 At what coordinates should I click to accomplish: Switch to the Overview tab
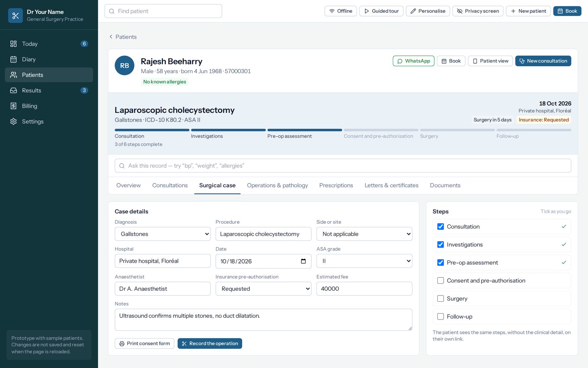point(128,185)
